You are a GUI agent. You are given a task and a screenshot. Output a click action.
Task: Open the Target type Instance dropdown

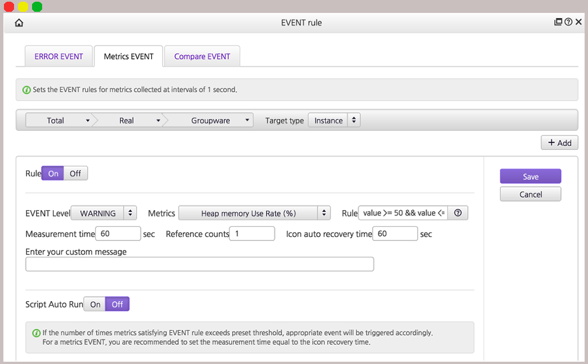(x=334, y=121)
